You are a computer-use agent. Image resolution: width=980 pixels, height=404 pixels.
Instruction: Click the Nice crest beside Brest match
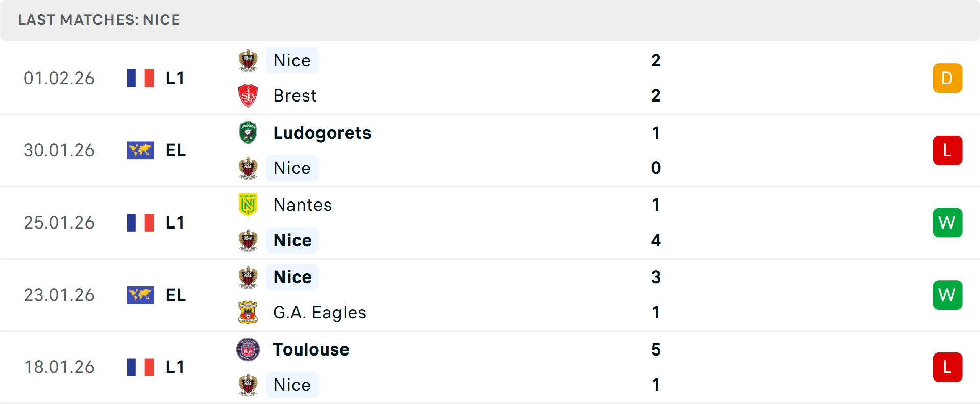click(248, 61)
